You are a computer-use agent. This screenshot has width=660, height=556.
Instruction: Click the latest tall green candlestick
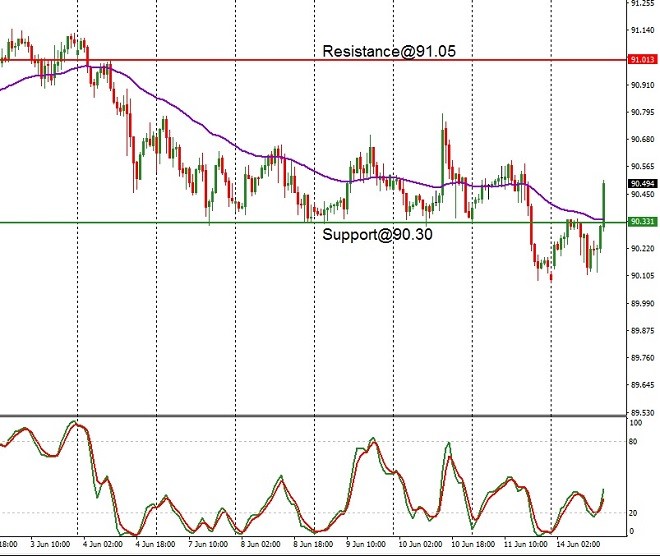click(604, 204)
